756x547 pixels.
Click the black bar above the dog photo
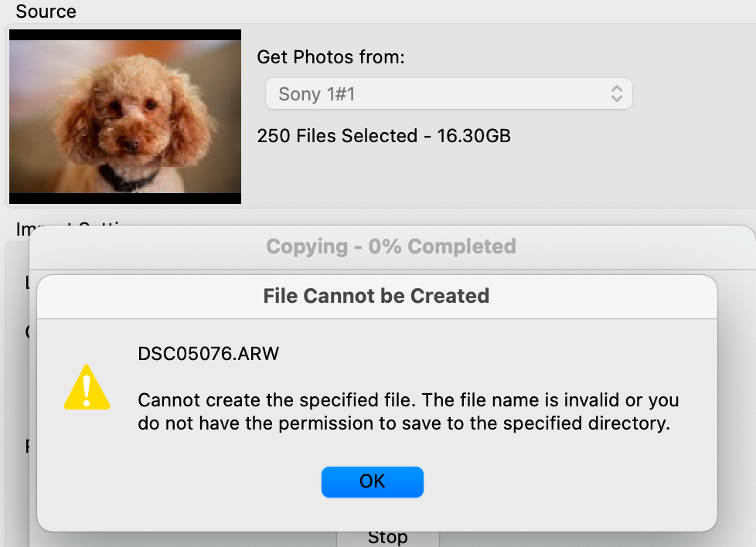(125, 35)
